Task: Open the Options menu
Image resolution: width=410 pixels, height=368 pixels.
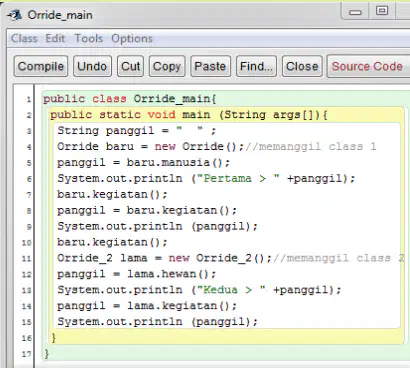Action: pos(132,39)
